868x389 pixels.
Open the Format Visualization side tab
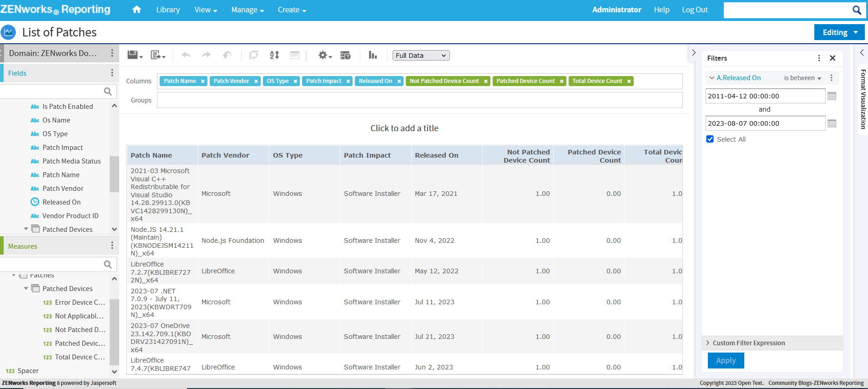(863, 99)
